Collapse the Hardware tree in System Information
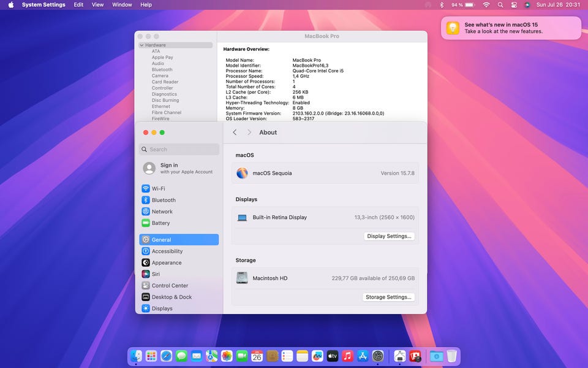 click(141, 45)
